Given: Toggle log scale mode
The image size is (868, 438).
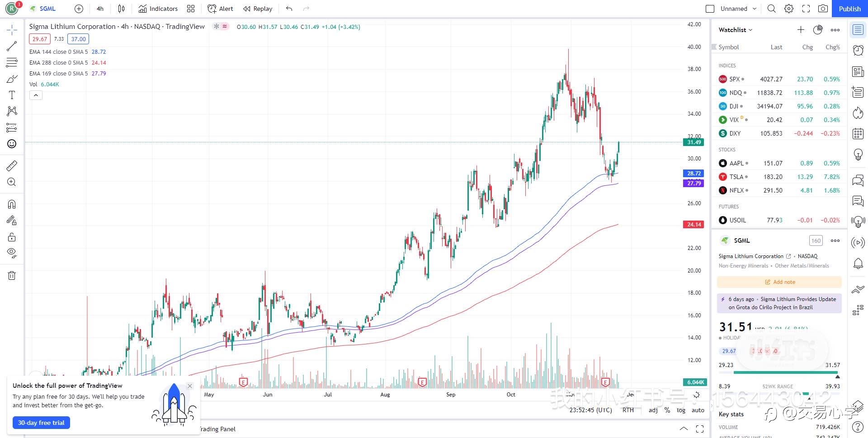Looking at the screenshot, I should point(681,410).
